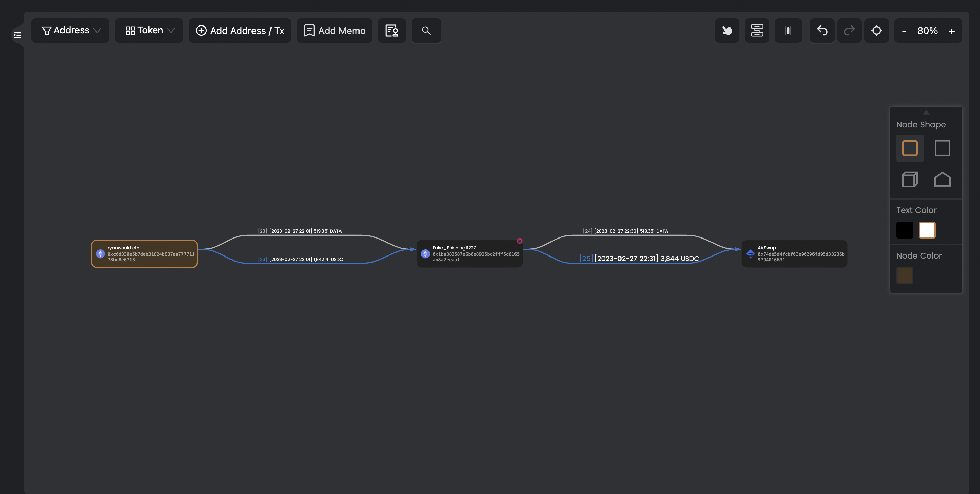
Task: Select rounded rectangle node shape
Action: tap(910, 148)
